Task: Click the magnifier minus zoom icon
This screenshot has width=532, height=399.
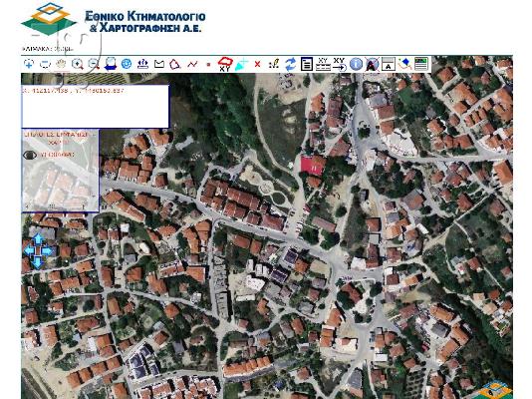Action: [x=94, y=64]
